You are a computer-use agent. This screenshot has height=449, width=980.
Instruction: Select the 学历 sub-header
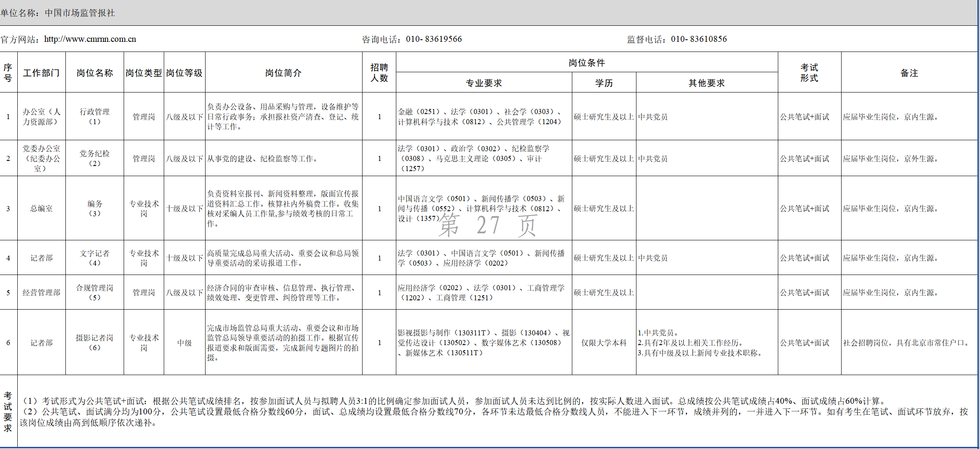coord(604,83)
